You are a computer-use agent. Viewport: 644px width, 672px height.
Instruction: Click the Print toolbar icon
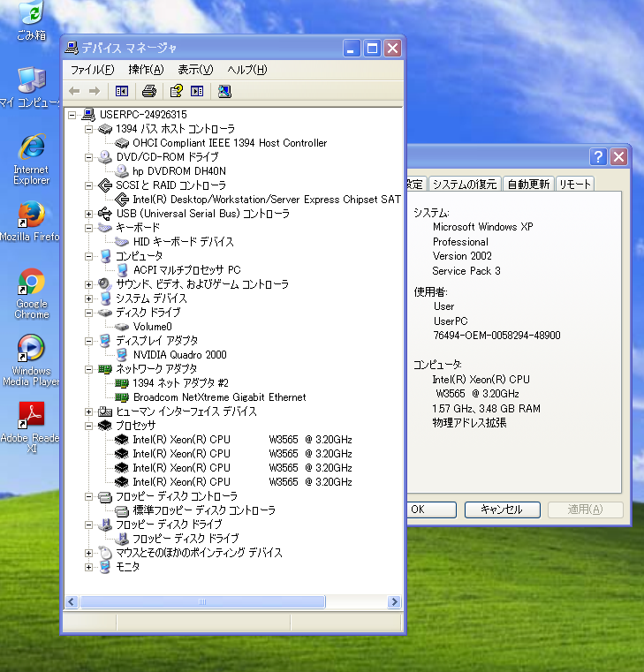[149, 91]
